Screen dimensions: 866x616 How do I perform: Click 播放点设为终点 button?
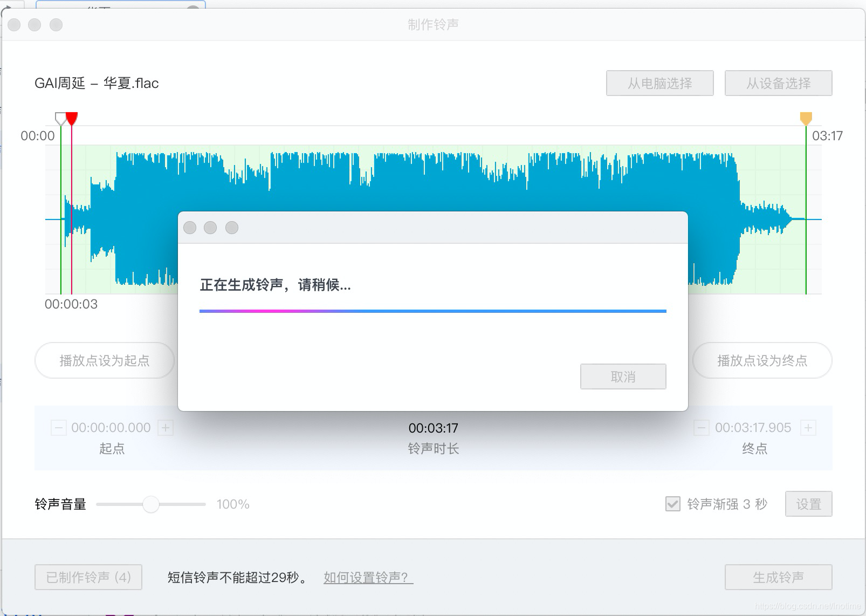point(762,360)
